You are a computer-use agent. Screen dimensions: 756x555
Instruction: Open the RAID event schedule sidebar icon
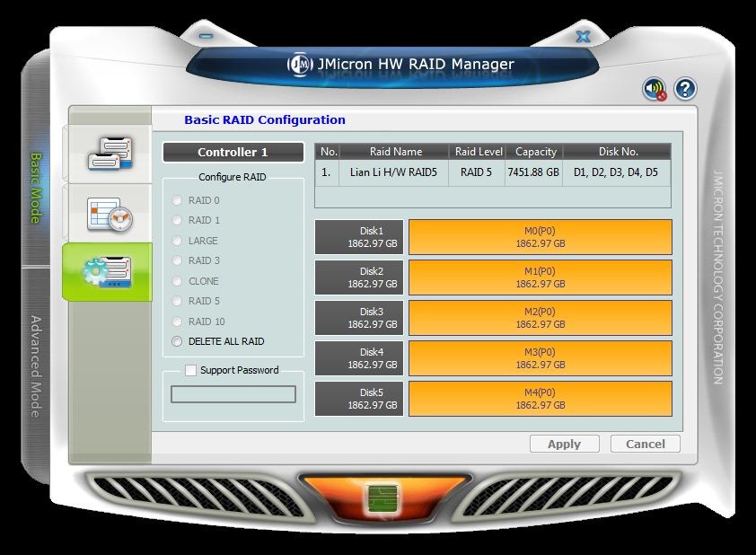110,214
